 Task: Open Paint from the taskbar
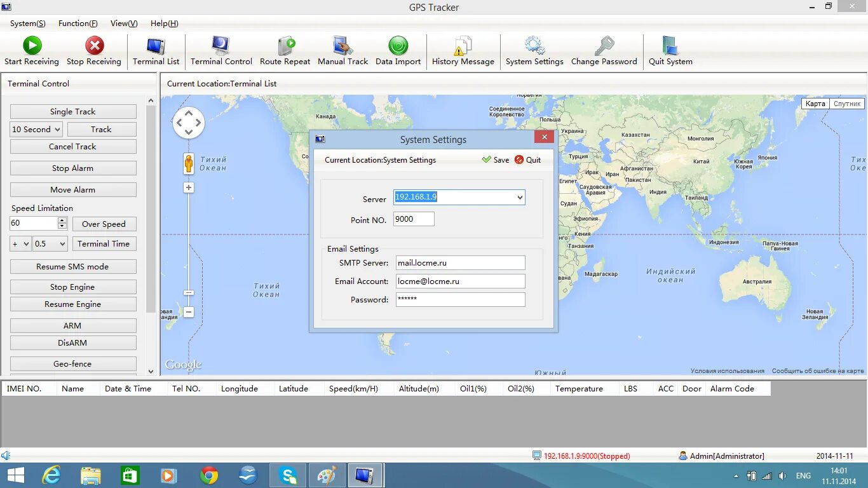coord(327,475)
